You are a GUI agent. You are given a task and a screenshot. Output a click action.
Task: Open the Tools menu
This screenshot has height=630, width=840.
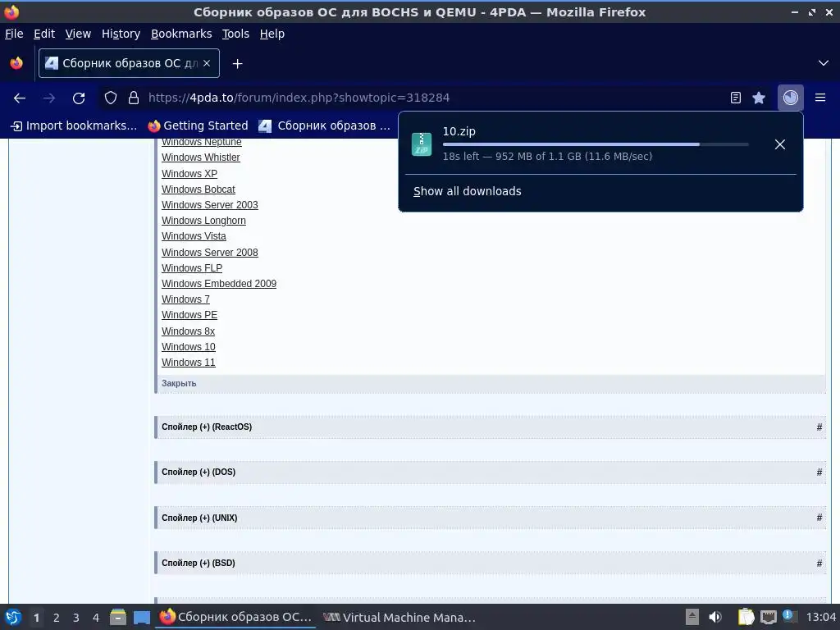pyautogui.click(x=235, y=34)
